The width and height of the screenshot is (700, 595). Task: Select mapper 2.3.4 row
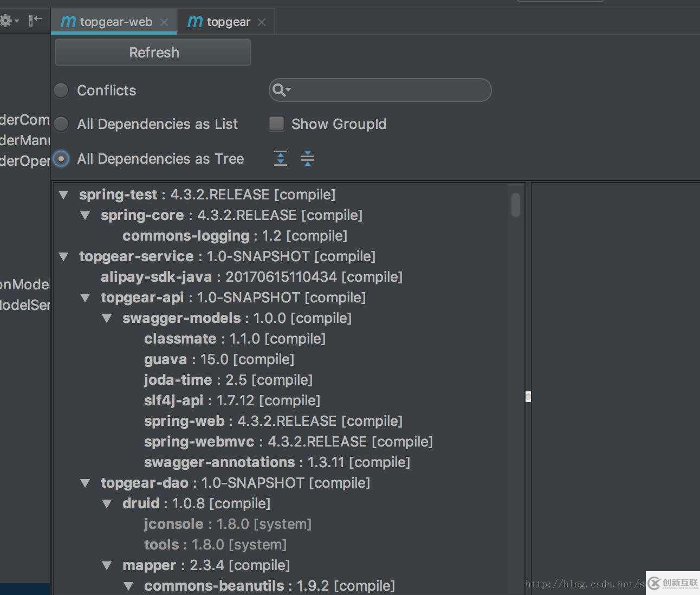click(206, 565)
